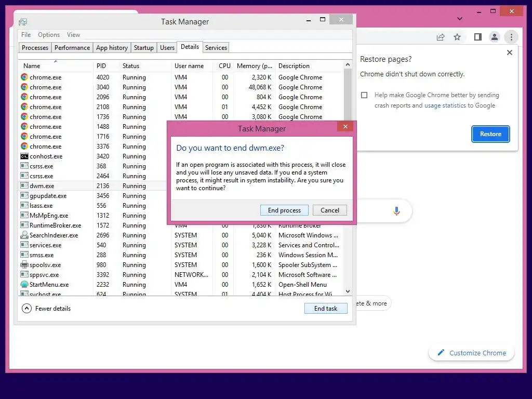
Task: Switch to the Users tab
Action: pyautogui.click(x=167, y=47)
